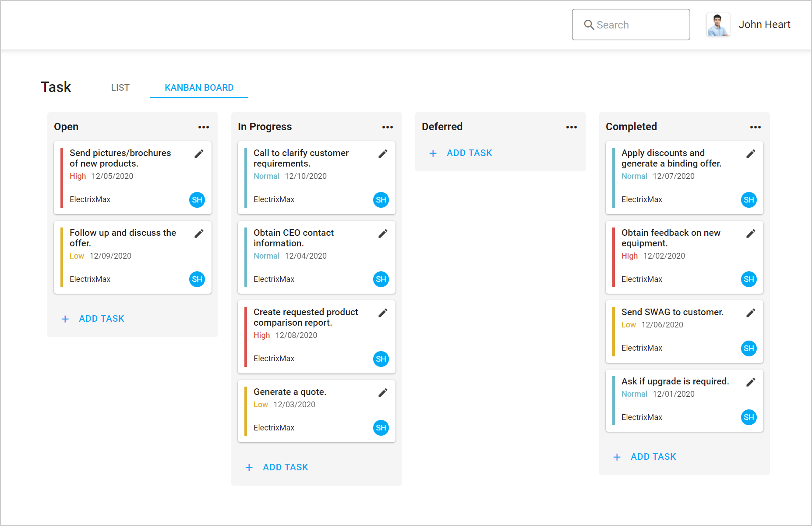Edit the 'Follow up and discuss the offer' task
The image size is (812, 526).
coord(199,233)
